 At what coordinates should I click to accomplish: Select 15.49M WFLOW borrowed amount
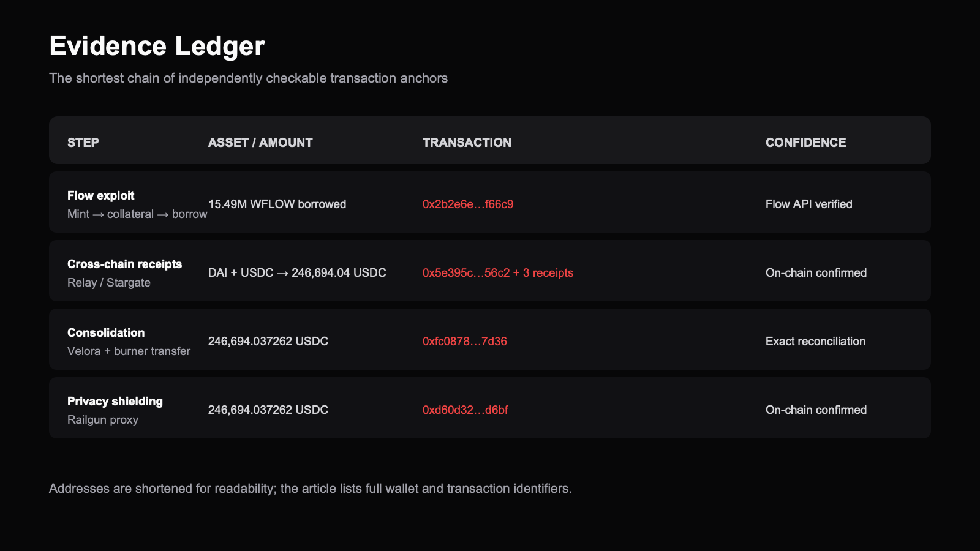(x=277, y=204)
